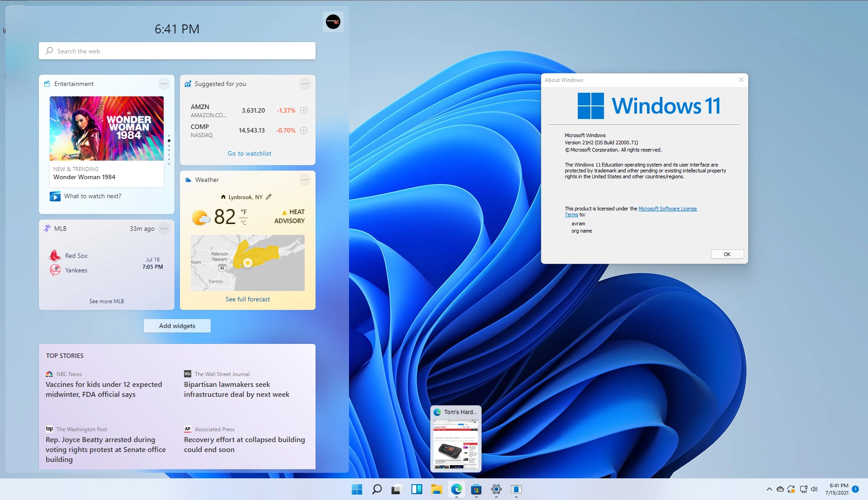Open profile avatar in widgets panel
Screen dimensions: 868x500
coord(333,21)
